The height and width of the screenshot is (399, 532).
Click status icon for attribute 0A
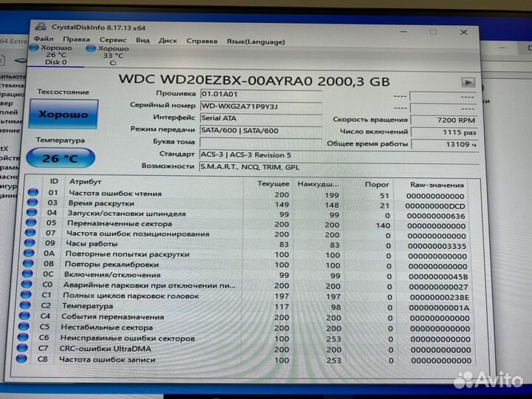(29, 253)
